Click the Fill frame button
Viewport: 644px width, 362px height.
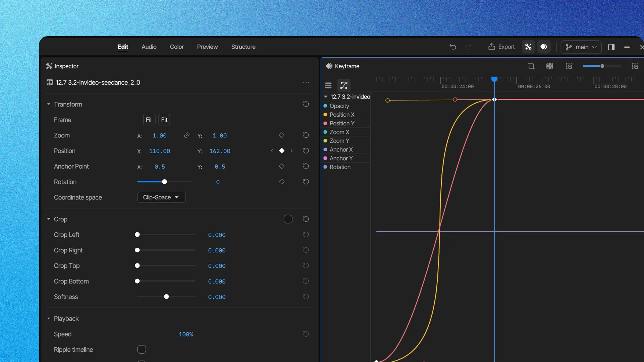tap(149, 120)
